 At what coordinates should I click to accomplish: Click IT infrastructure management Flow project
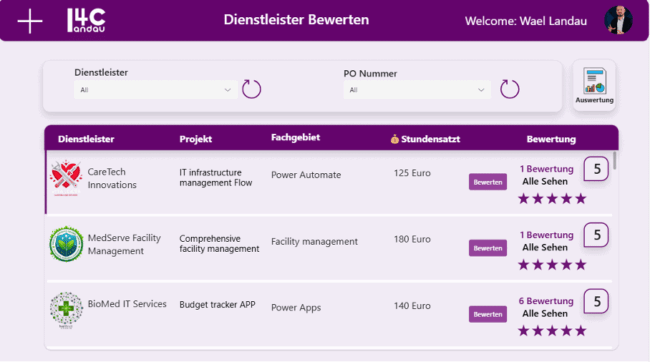point(216,177)
